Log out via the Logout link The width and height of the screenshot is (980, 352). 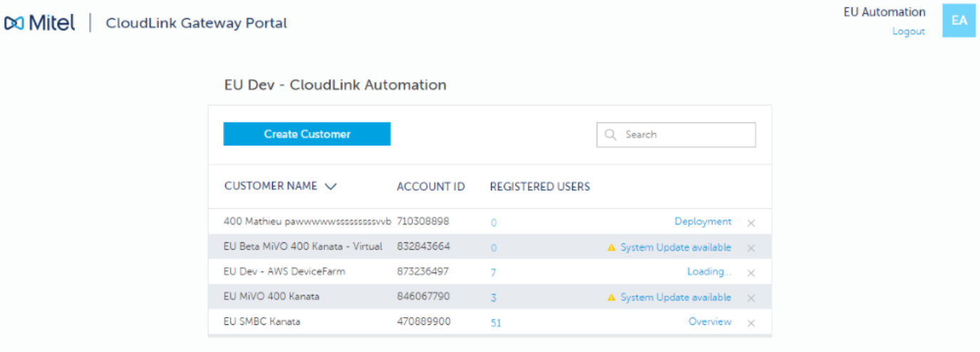[908, 31]
